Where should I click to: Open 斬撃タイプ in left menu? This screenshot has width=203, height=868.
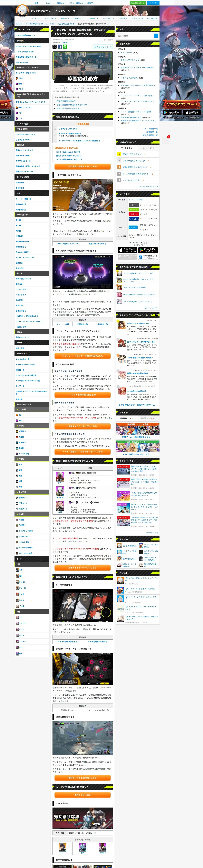coord(21,498)
